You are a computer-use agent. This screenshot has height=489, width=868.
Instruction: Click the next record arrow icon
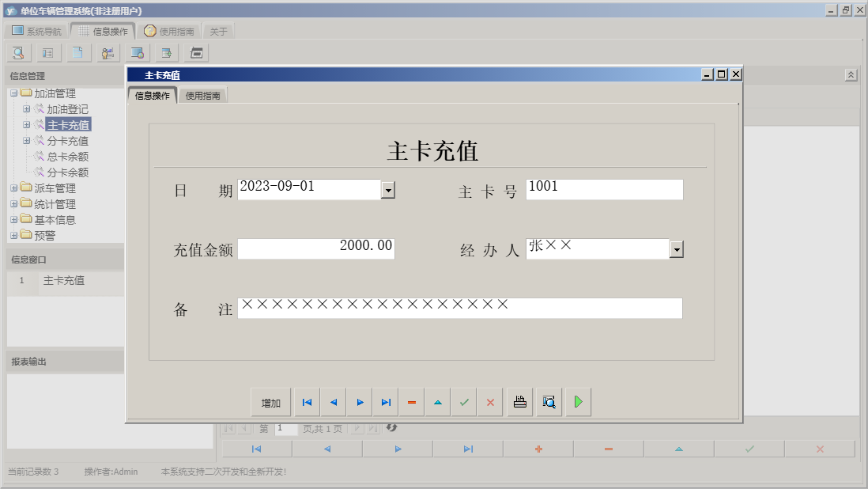(x=359, y=402)
